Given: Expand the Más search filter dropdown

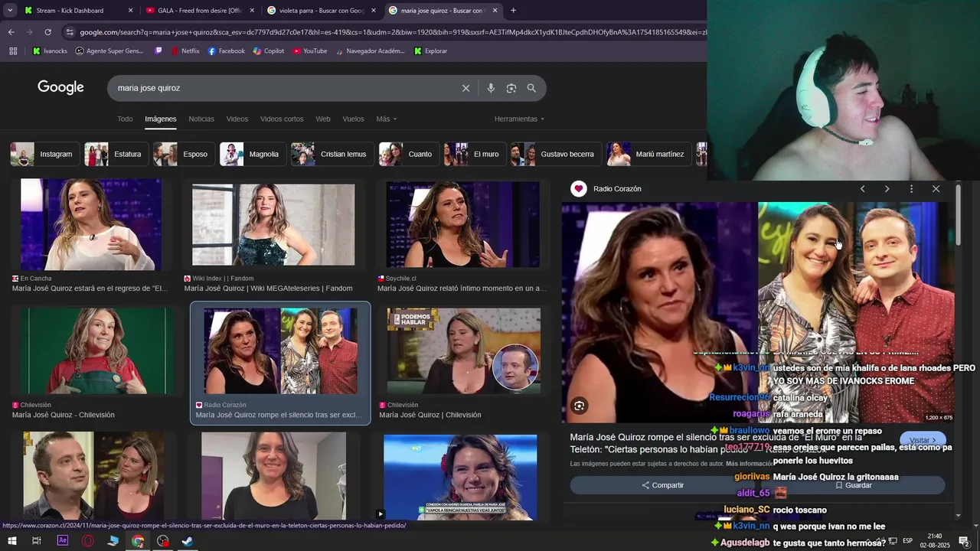Looking at the screenshot, I should 386,119.
